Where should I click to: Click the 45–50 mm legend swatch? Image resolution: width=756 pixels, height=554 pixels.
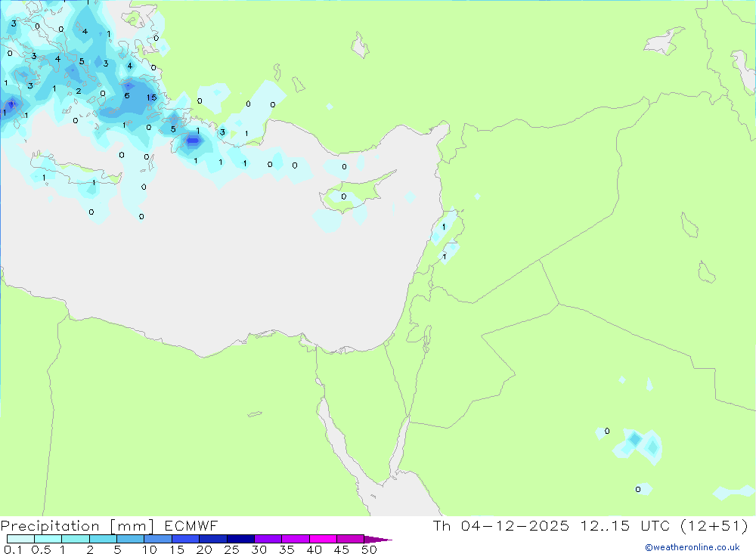[x=350, y=539]
